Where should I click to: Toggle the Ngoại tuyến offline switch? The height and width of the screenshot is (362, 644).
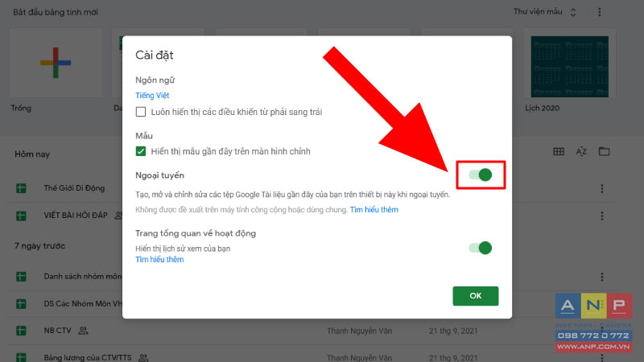point(481,175)
